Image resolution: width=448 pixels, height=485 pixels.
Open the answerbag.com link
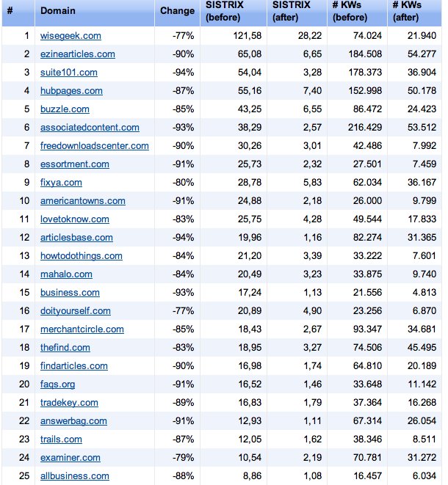[73, 420]
